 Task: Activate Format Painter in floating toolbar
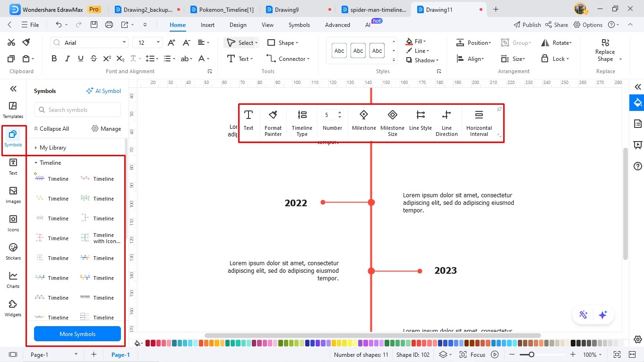(273, 123)
